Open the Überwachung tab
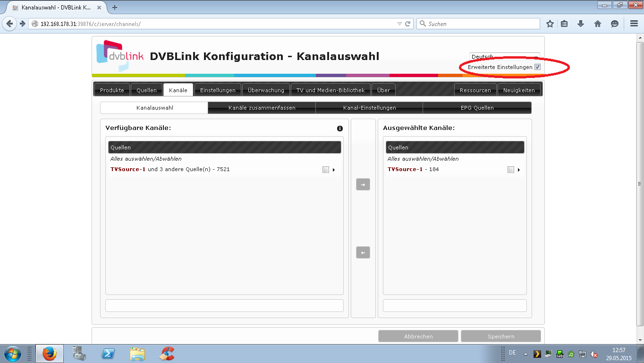The image size is (644, 363). click(266, 90)
